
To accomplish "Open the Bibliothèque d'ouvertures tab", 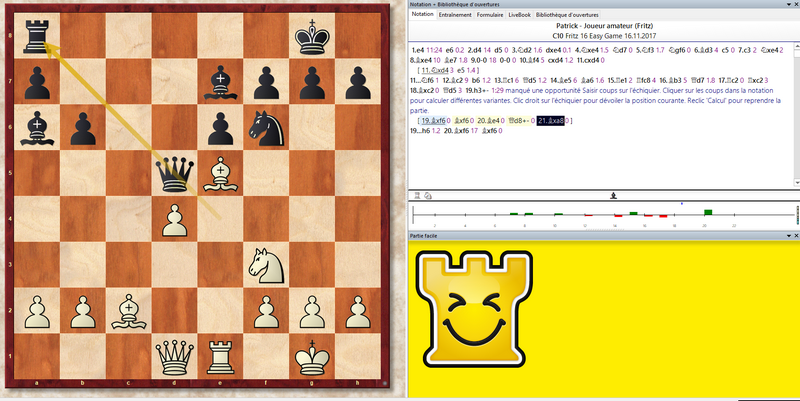I will [567, 15].
